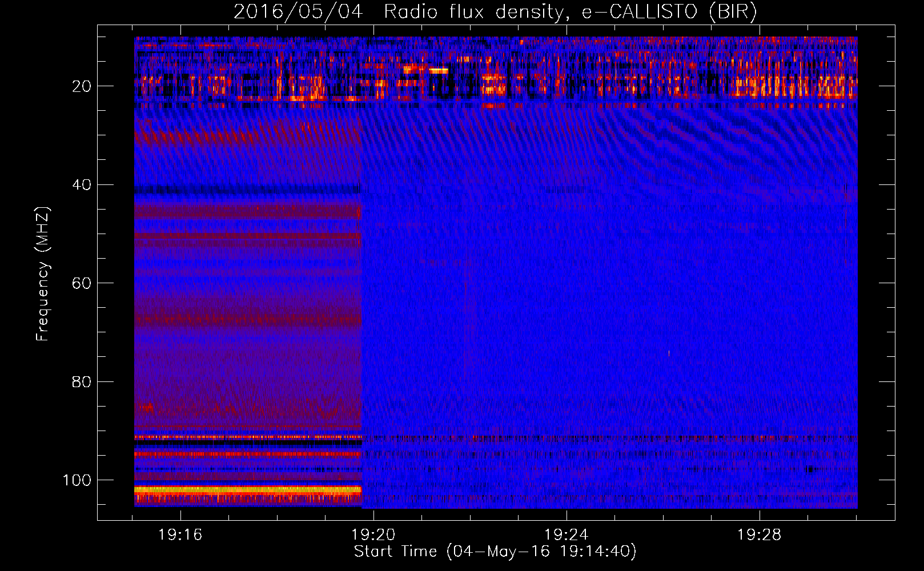Click the '60' frequency tick label

[82, 283]
